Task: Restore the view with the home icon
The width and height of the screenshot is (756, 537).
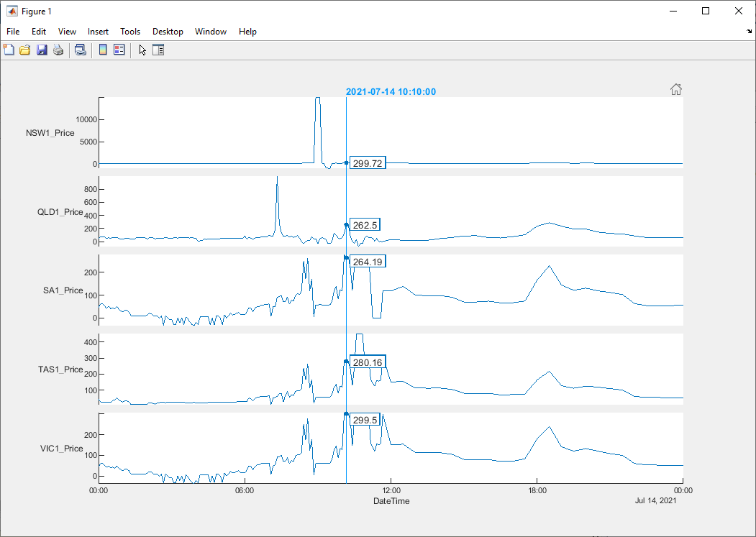Action: point(676,89)
